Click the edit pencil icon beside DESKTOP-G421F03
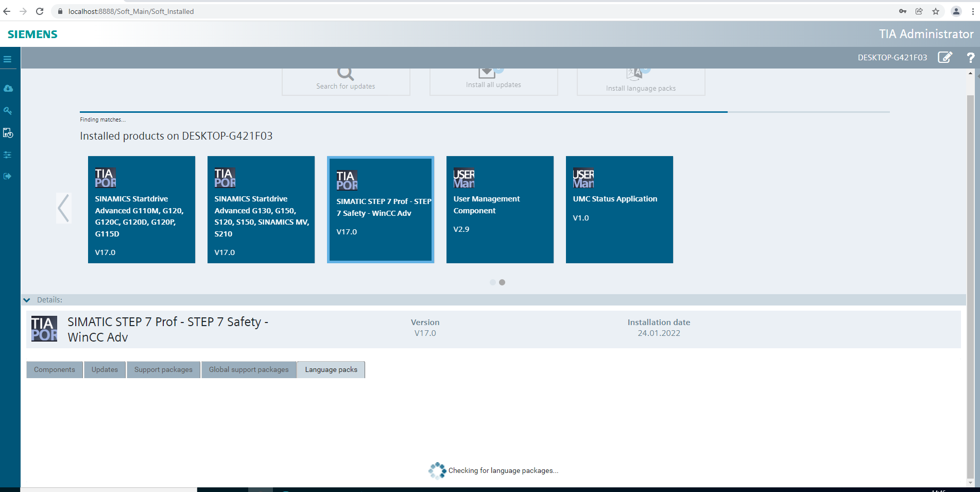980x492 pixels. tap(944, 57)
